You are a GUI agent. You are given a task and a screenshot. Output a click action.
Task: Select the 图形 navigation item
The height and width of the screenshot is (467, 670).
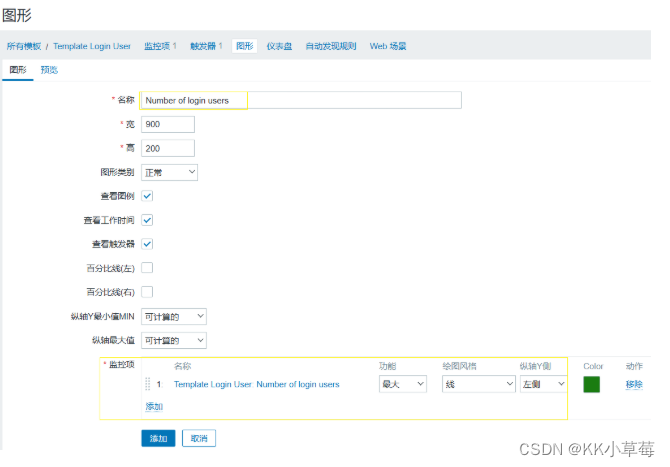click(244, 46)
